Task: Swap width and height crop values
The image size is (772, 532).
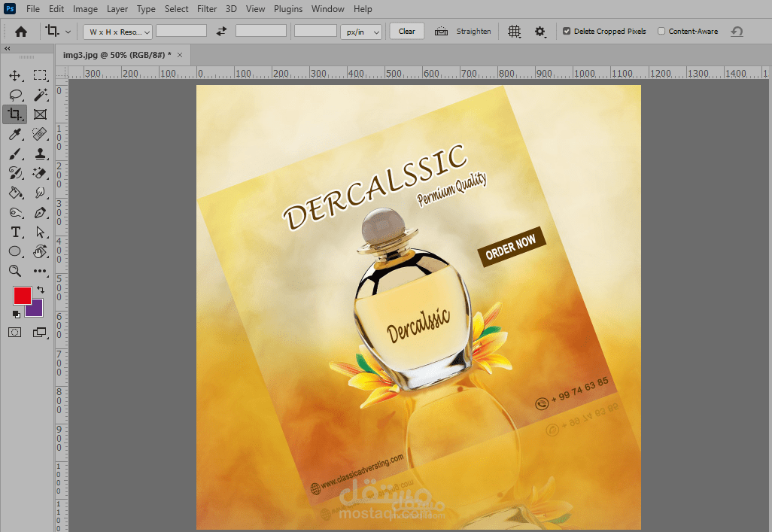Action: click(x=221, y=31)
